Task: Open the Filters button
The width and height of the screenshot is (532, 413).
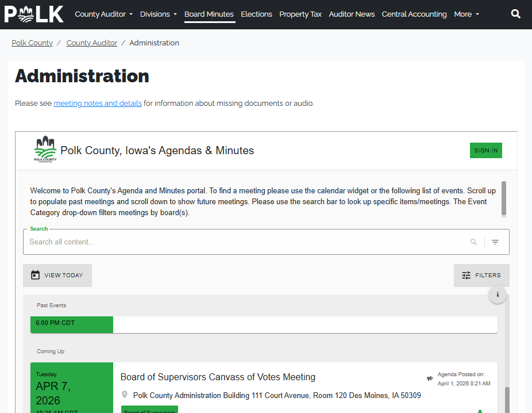Action: [481, 276]
